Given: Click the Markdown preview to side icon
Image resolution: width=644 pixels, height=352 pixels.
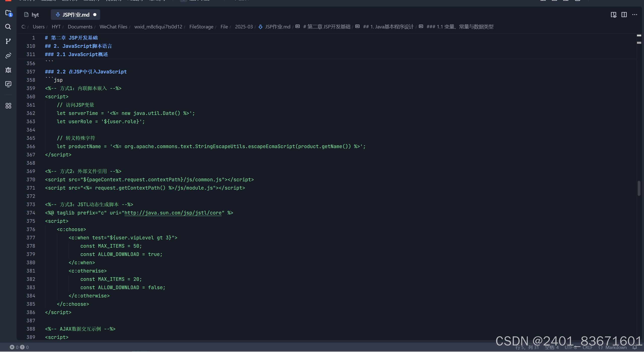Looking at the screenshot, I should [x=613, y=15].
